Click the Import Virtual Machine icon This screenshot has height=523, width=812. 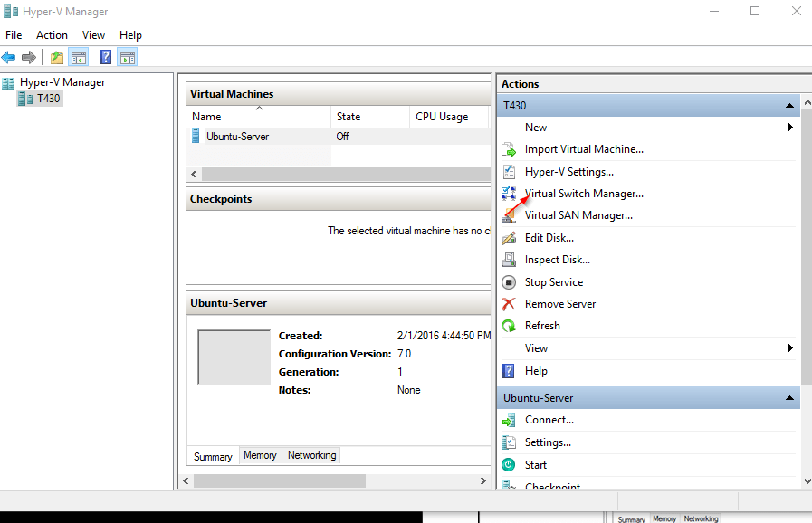pos(509,149)
